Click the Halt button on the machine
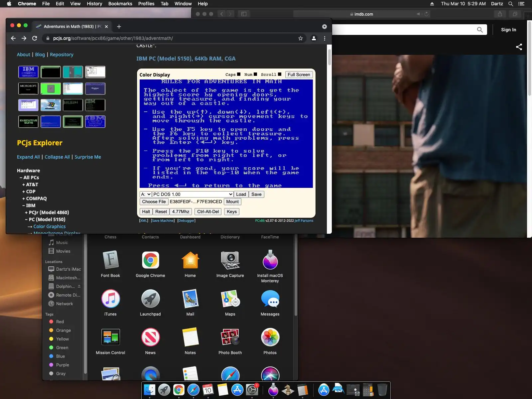Screen dimensions: 532x399 pos(146,211)
